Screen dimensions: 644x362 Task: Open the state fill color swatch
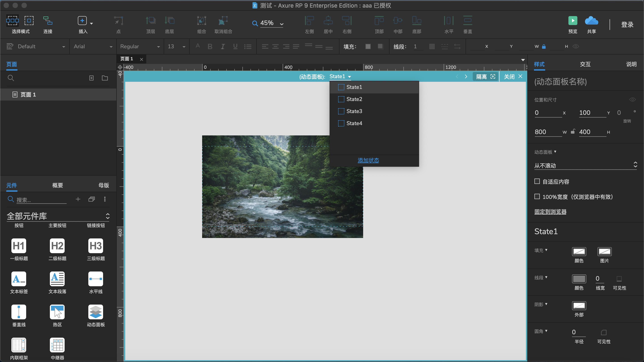pyautogui.click(x=579, y=252)
